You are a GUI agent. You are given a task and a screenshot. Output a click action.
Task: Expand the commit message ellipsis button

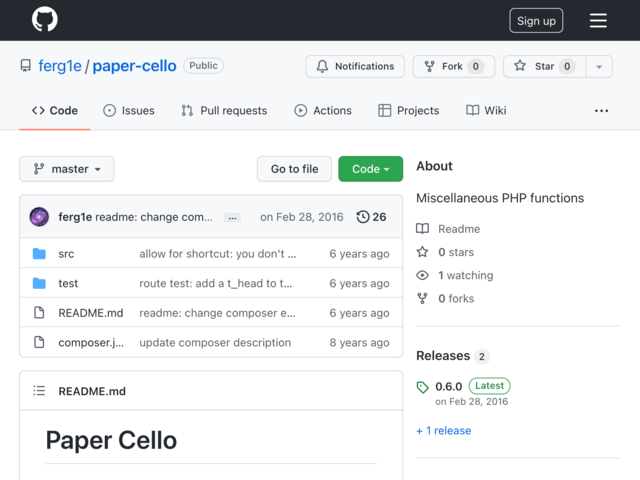[x=232, y=218]
